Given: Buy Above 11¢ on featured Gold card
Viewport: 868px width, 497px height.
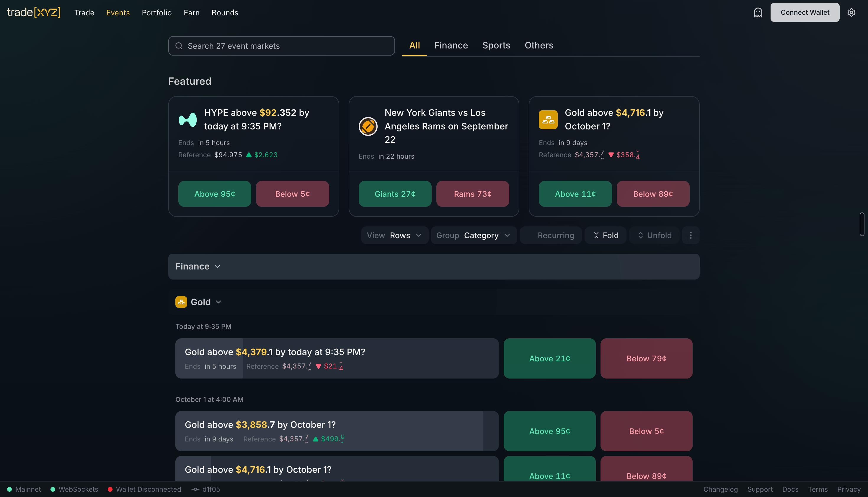Looking at the screenshot, I should click(575, 194).
